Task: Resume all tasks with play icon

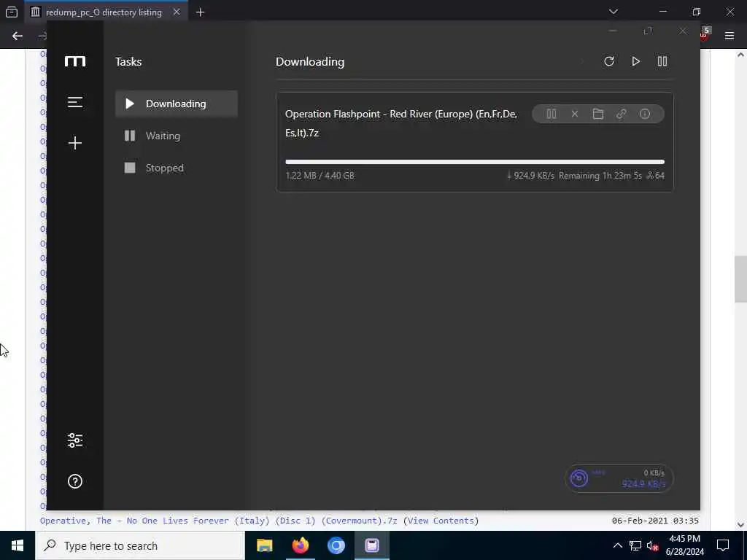Action: (635, 61)
